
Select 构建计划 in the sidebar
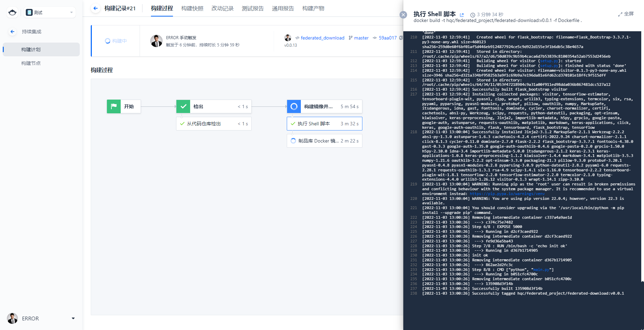(x=41, y=49)
